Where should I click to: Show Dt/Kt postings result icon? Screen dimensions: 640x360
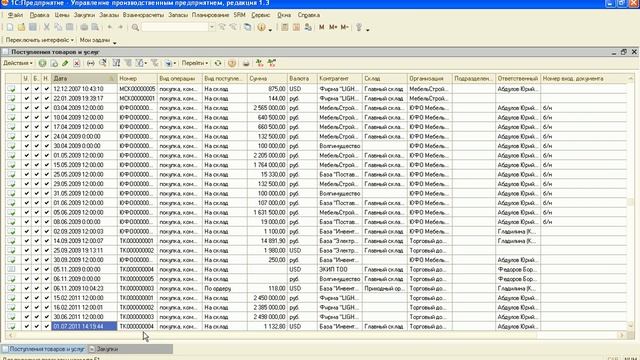tap(259, 63)
